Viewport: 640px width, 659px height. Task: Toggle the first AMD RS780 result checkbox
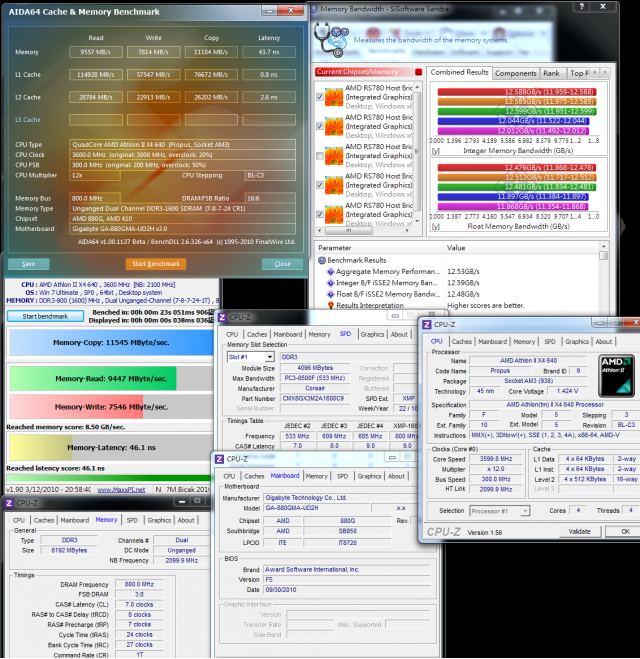[x=320, y=97]
